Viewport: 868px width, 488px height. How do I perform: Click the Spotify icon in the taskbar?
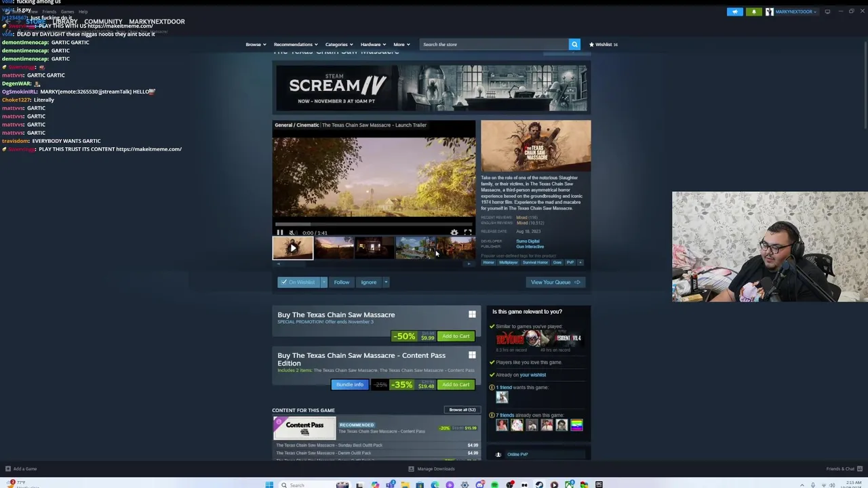tap(494, 485)
